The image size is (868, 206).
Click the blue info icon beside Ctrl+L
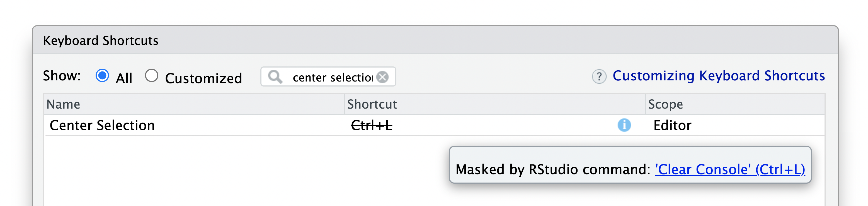click(624, 125)
